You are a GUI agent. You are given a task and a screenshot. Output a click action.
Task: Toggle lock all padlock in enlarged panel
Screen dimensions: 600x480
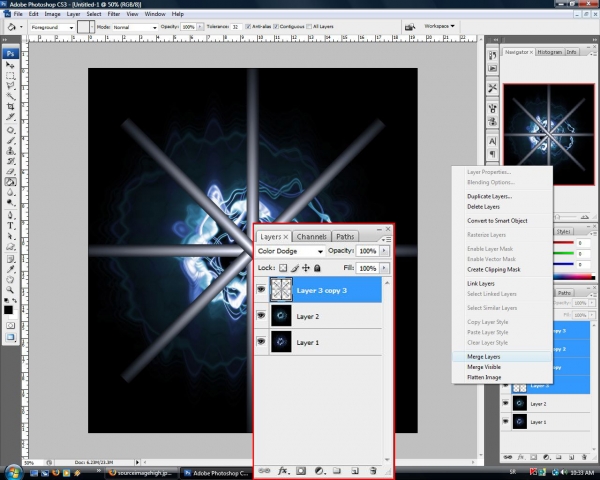[x=317, y=268]
